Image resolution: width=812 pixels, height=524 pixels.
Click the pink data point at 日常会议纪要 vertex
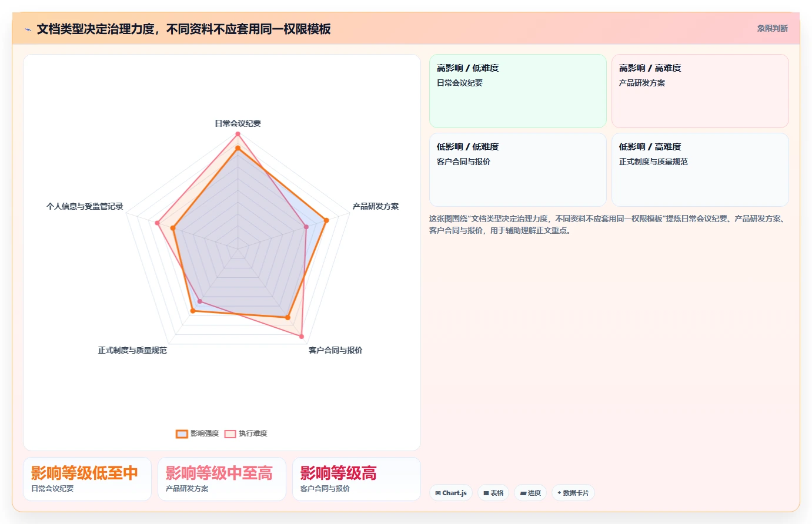(238, 134)
